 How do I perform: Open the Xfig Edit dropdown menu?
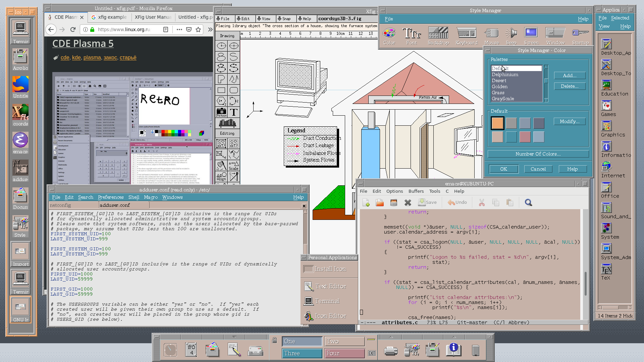tap(243, 19)
